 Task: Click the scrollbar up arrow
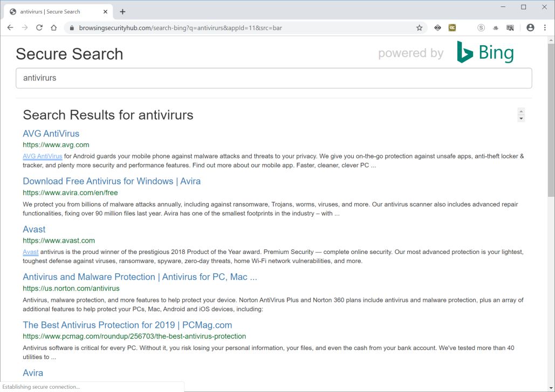pyautogui.click(x=551, y=40)
